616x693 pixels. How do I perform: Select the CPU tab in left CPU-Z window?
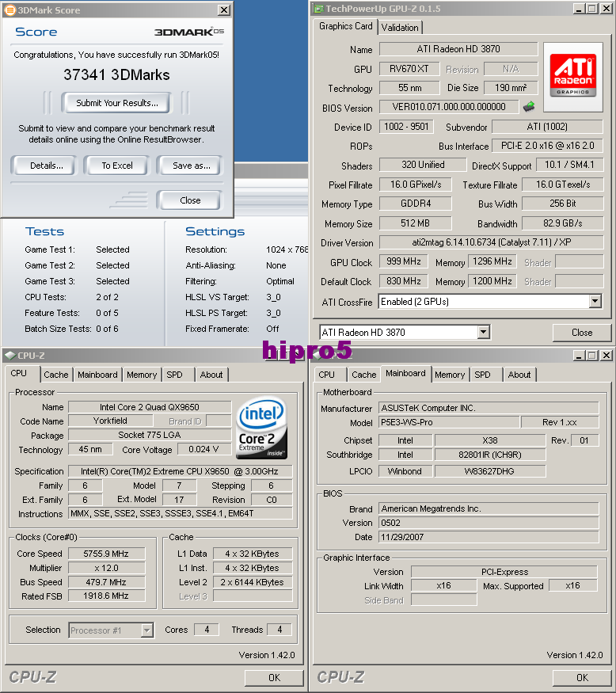pos(18,374)
